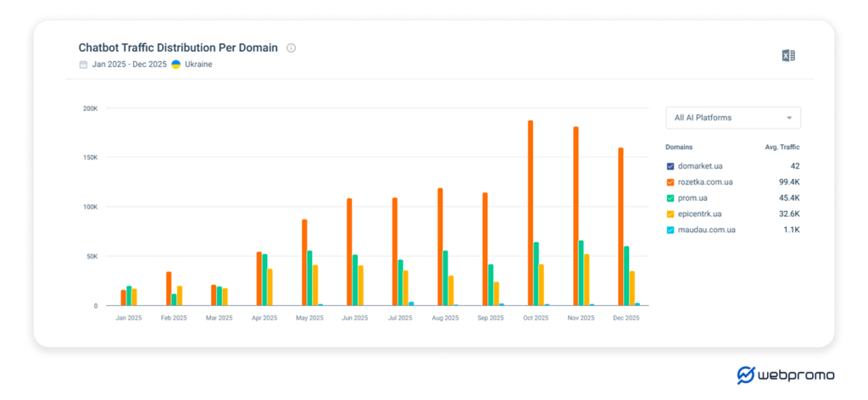This screenshot has width=868, height=400.
Task: Click the Ukraine flag icon
Action: (176, 64)
